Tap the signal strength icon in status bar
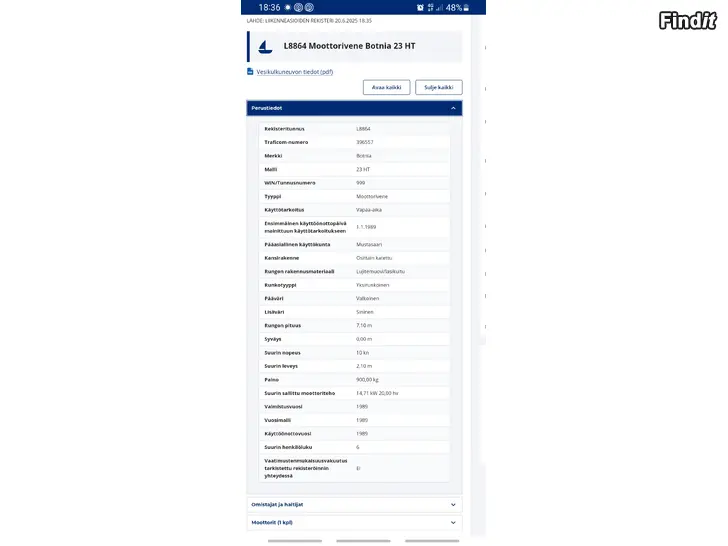This screenshot has width=728, height=546. coord(439,7)
